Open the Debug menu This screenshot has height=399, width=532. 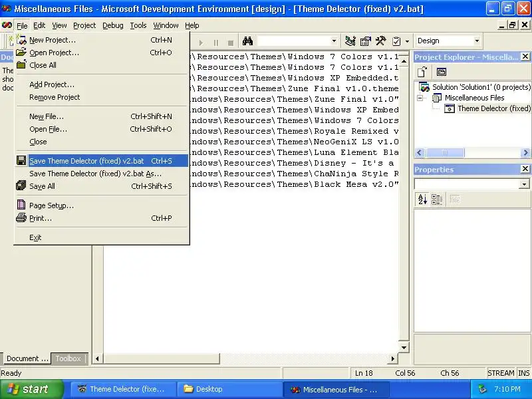point(113,25)
